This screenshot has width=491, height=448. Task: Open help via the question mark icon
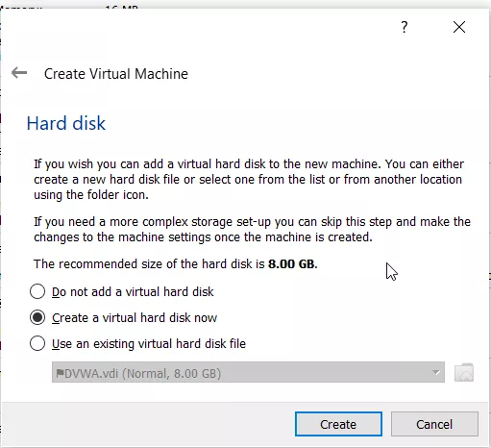(405, 27)
